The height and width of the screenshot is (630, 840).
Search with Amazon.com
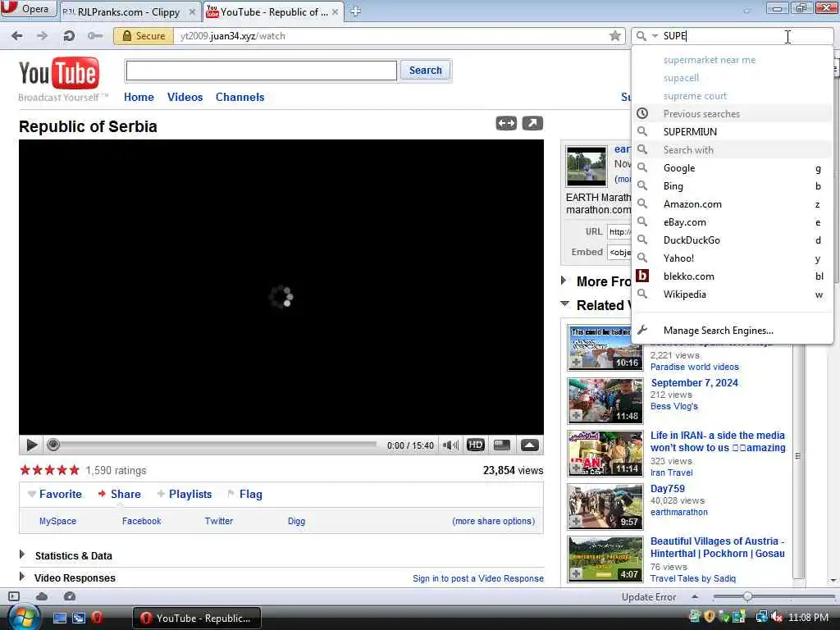pyautogui.click(x=733, y=204)
